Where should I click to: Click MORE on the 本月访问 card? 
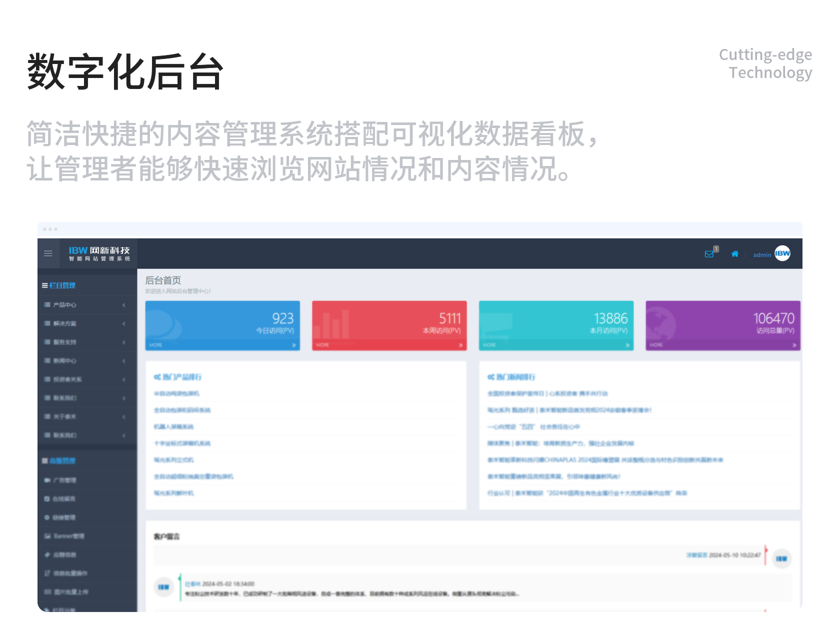(x=489, y=345)
